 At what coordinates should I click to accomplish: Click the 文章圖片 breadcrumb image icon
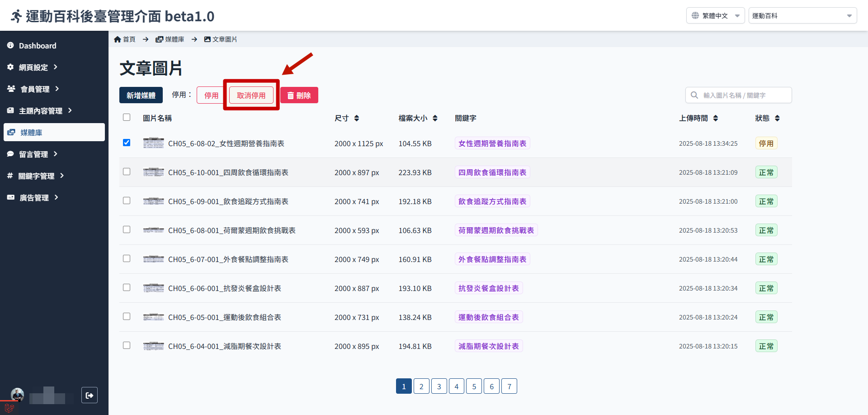pos(208,39)
